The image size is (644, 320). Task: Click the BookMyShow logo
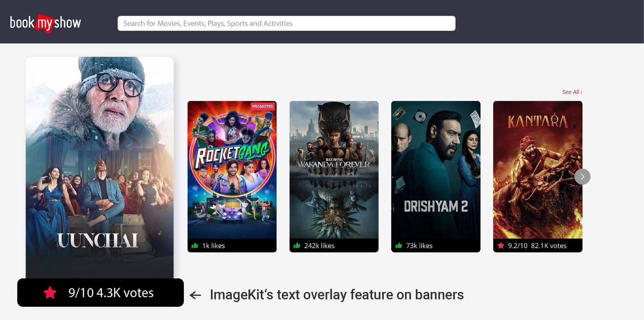pyautogui.click(x=45, y=23)
